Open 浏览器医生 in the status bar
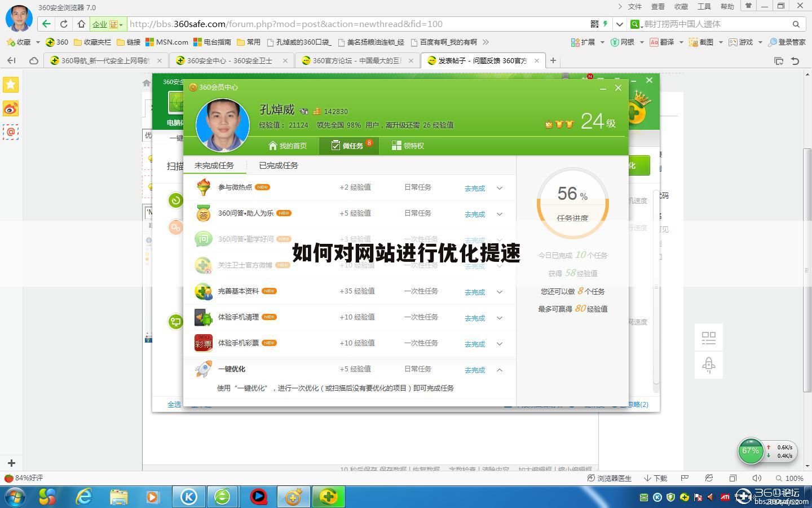 click(x=610, y=478)
